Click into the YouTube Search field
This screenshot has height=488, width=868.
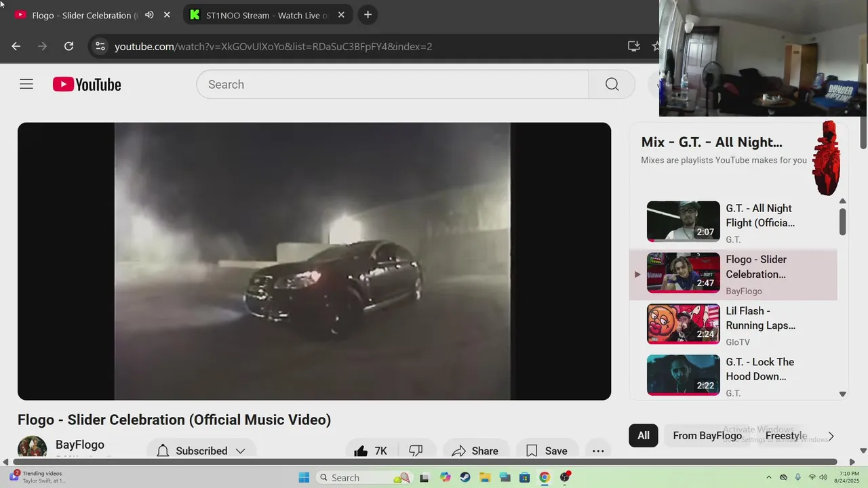click(x=393, y=84)
